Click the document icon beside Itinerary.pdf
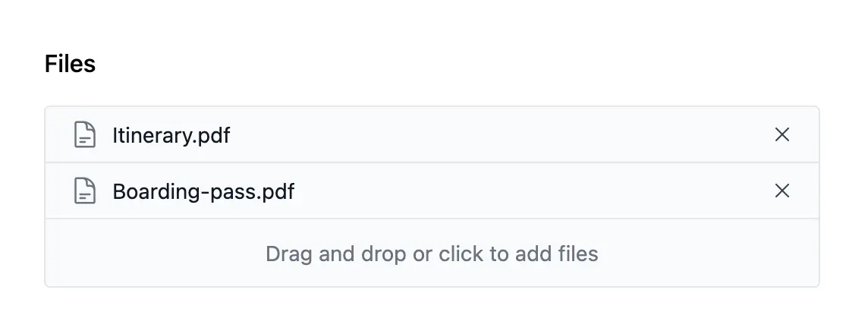868x334 pixels. pos(84,135)
